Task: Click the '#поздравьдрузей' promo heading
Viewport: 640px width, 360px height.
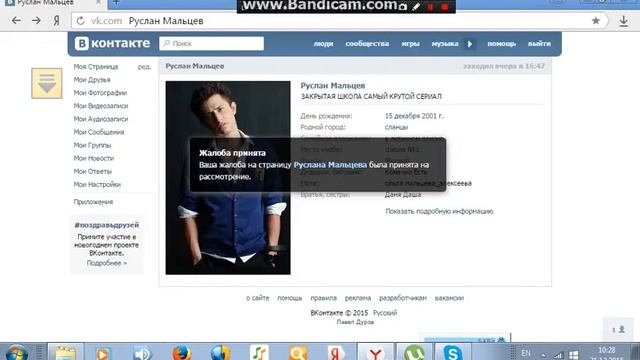Action: 107,225
